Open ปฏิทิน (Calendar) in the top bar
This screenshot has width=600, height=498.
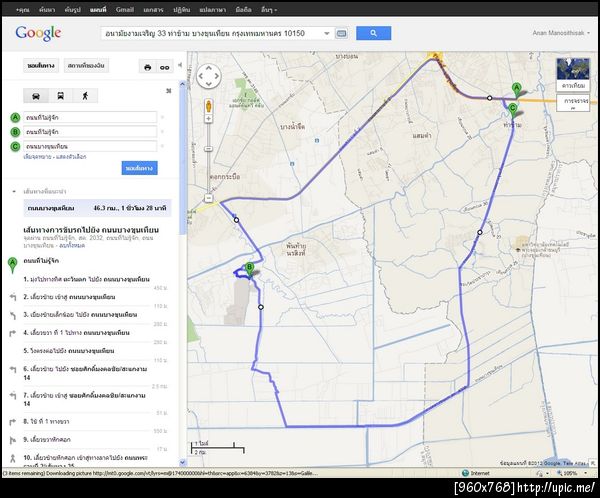[x=181, y=10]
